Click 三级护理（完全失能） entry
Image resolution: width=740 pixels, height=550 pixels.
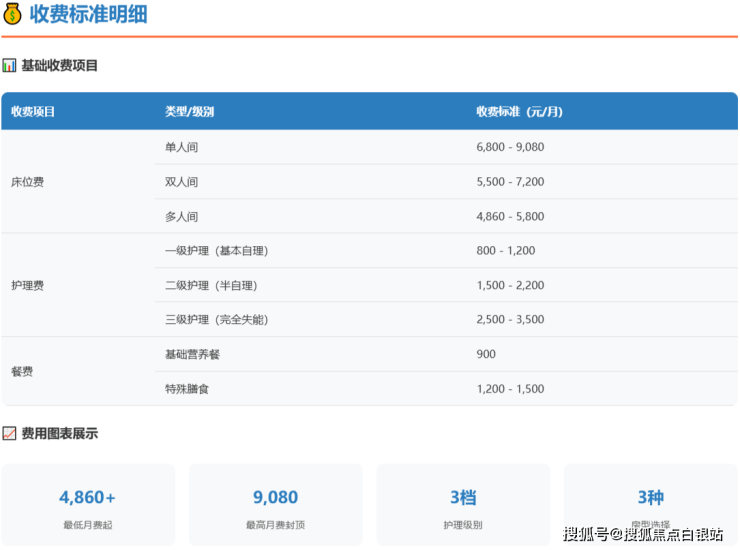(x=216, y=320)
